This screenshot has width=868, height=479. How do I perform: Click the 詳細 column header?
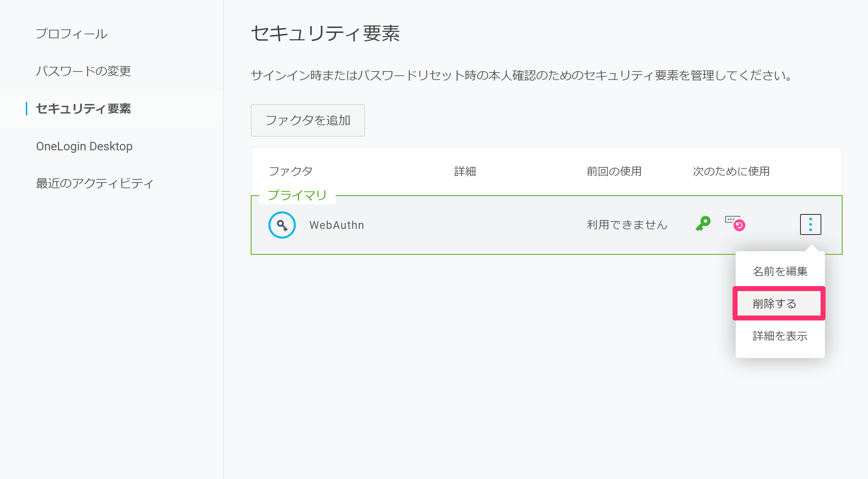[465, 171]
